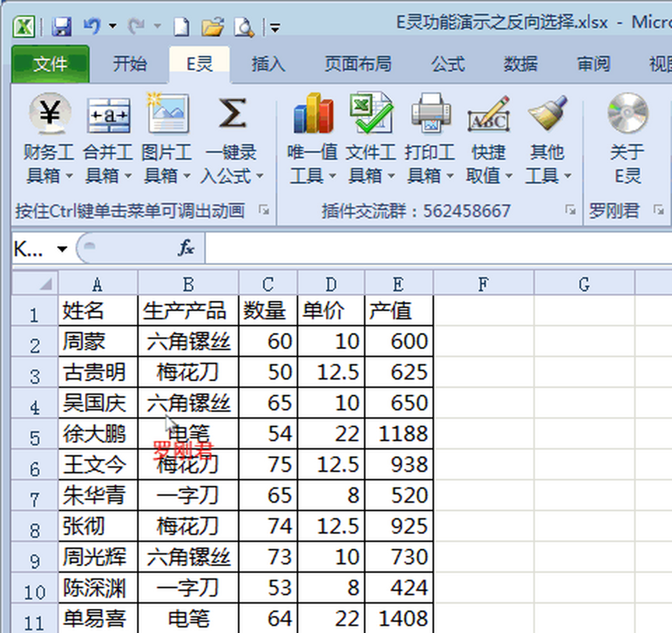Switch to the 开始 tab
This screenshot has height=633, width=672.
(x=130, y=64)
